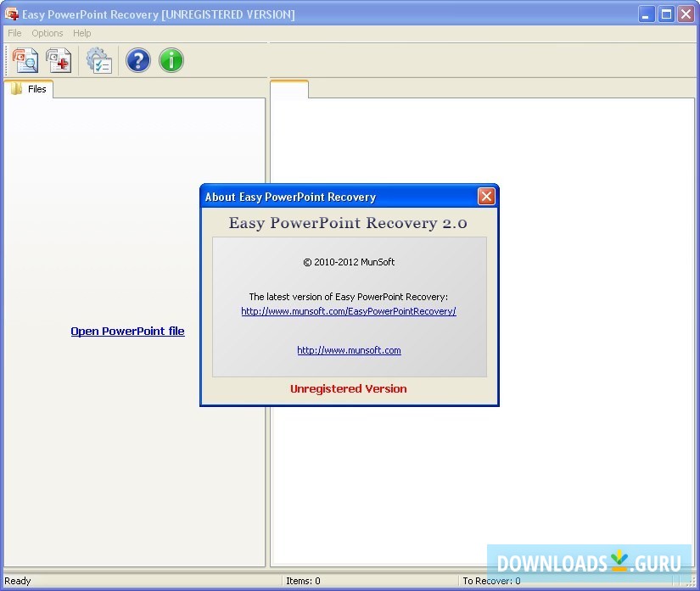Open recovery settings via gear icon

pos(99,60)
